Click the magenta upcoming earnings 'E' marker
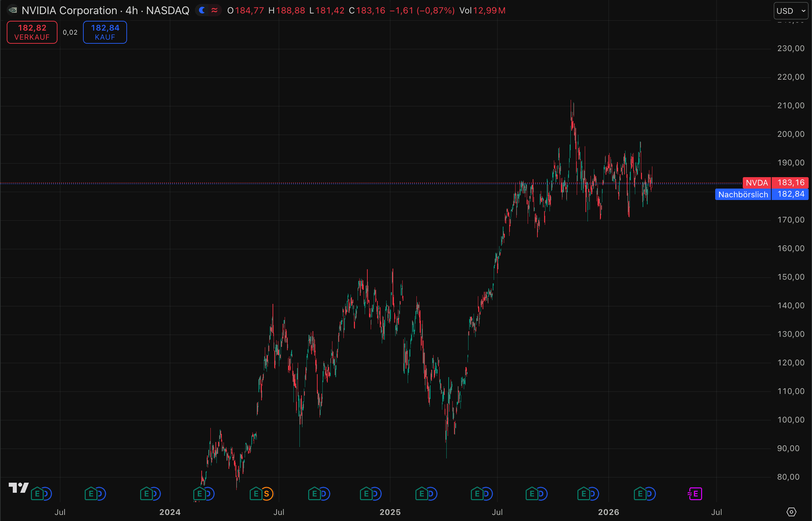Image resolution: width=812 pixels, height=521 pixels. [x=695, y=494]
